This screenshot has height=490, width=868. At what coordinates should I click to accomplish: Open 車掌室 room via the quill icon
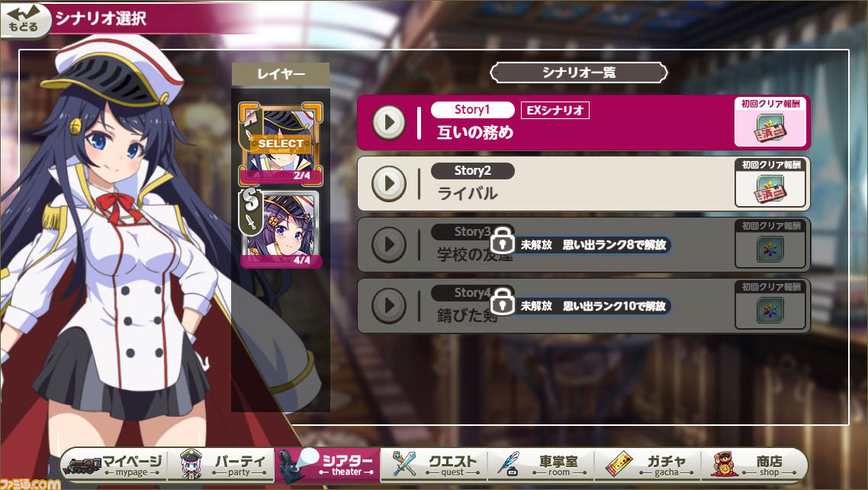[542, 465]
